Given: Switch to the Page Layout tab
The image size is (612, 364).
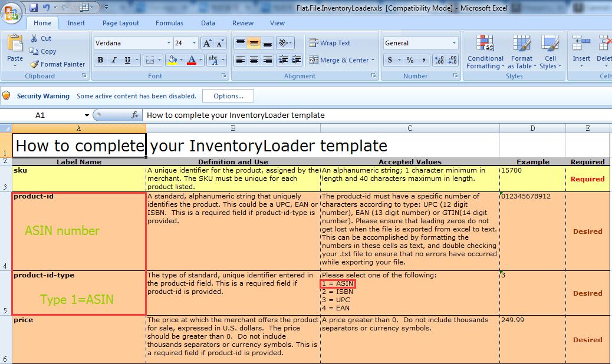Looking at the screenshot, I should (121, 23).
